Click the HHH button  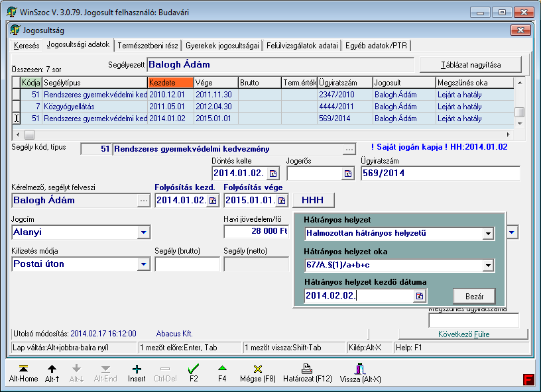(x=313, y=200)
